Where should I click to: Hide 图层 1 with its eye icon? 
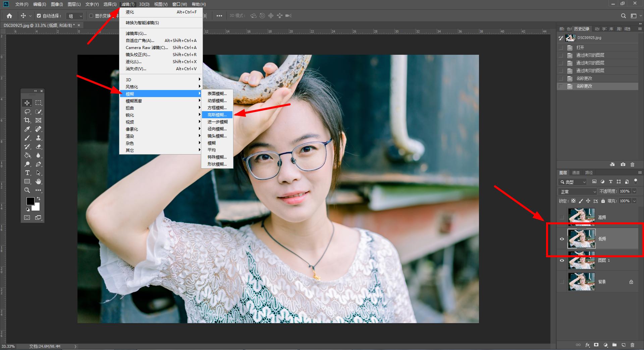pyautogui.click(x=562, y=260)
